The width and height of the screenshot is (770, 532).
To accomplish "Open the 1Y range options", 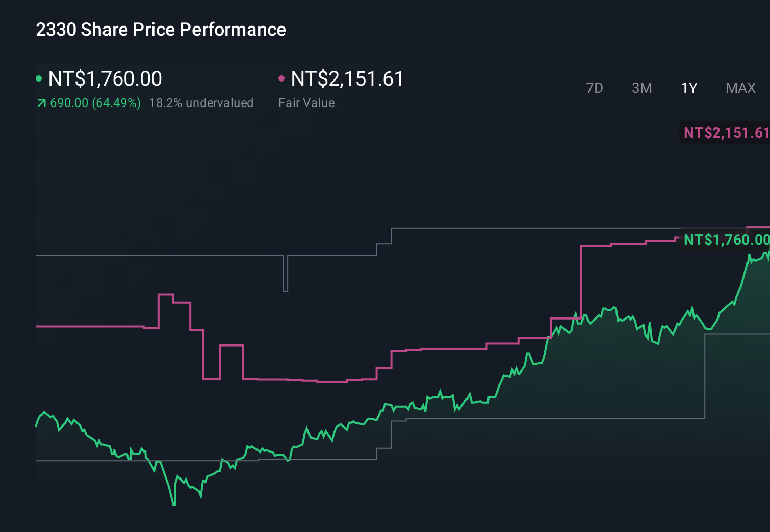I will tap(688, 88).
